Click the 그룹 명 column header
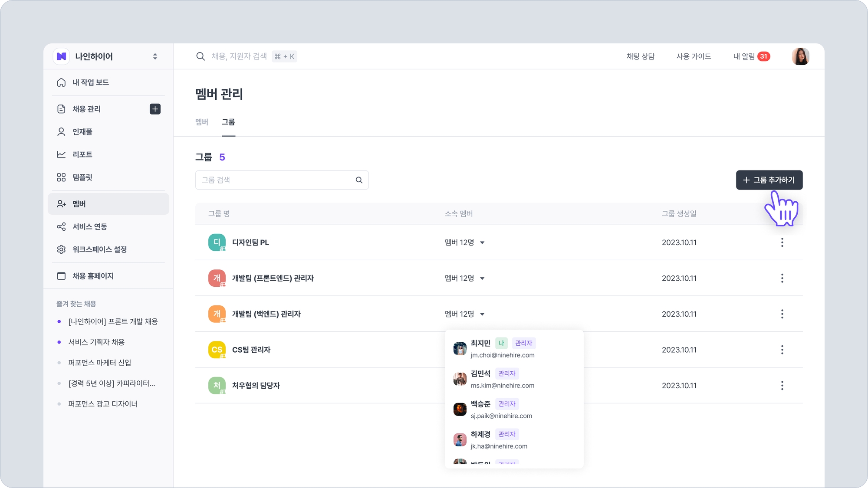 pos(219,214)
